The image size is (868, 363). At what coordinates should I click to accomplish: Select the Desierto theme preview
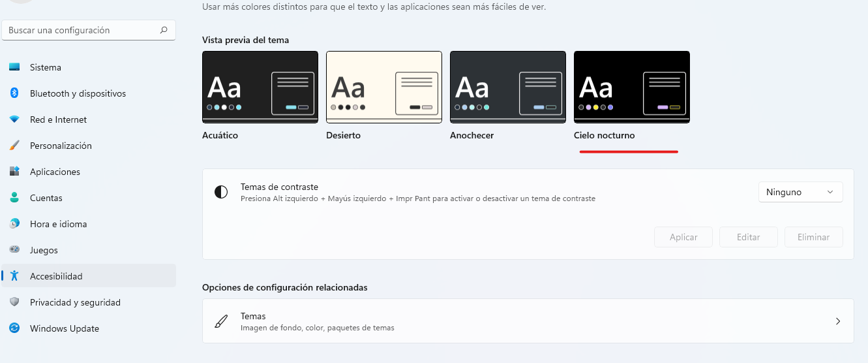tap(384, 87)
